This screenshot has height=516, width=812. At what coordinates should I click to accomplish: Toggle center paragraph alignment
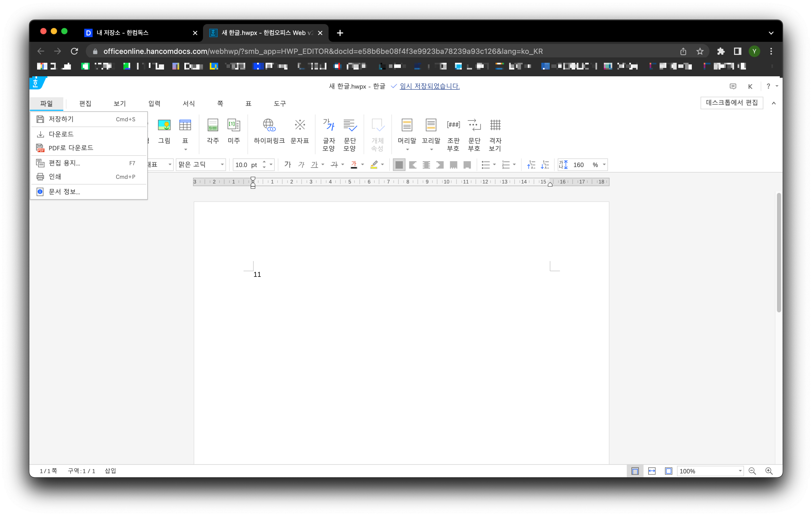coord(426,165)
